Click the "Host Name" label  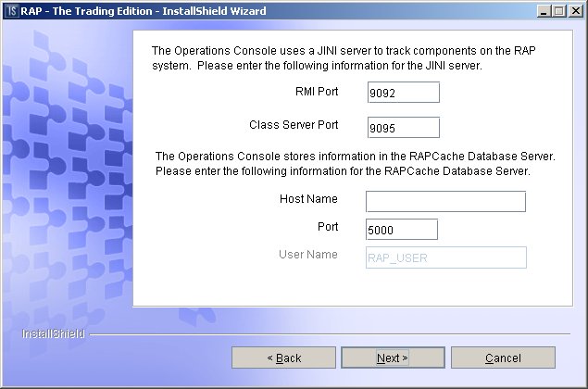(x=308, y=199)
